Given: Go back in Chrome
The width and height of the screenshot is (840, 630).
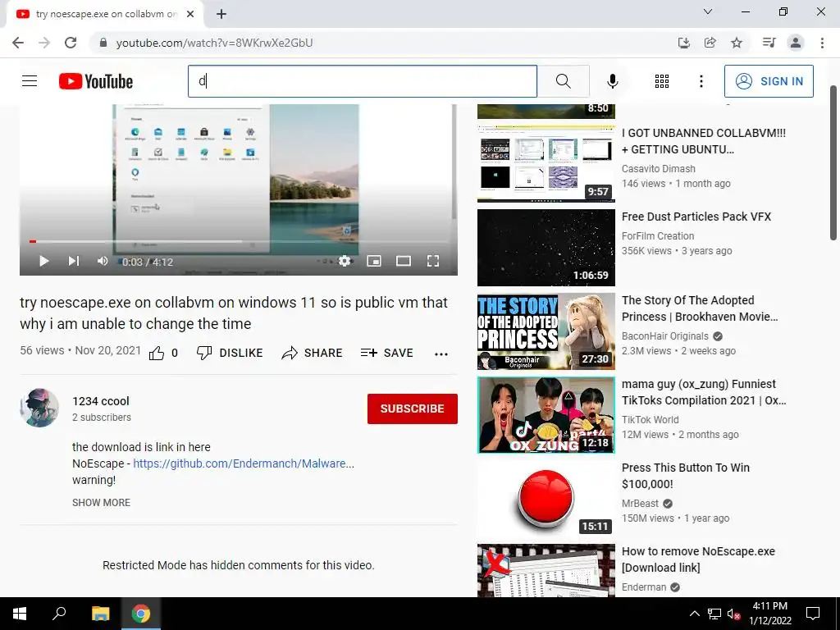Looking at the screenshot, I should click(18, 43).
